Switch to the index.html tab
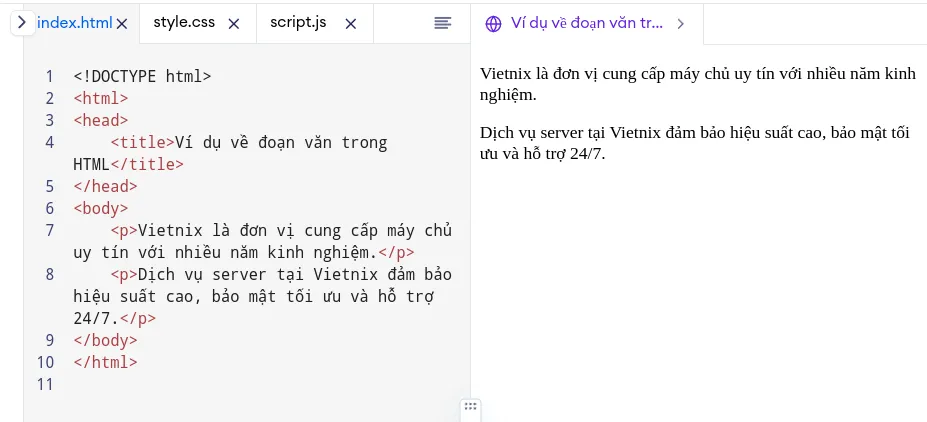The image size is (927, 422). (74, 23)
